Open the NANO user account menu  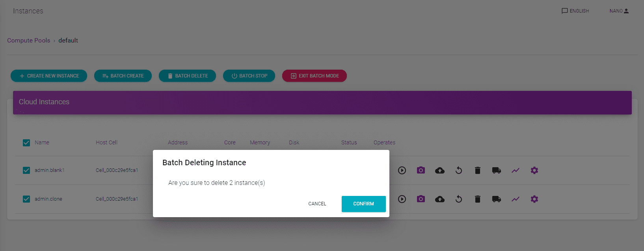(x=619, y=11)
